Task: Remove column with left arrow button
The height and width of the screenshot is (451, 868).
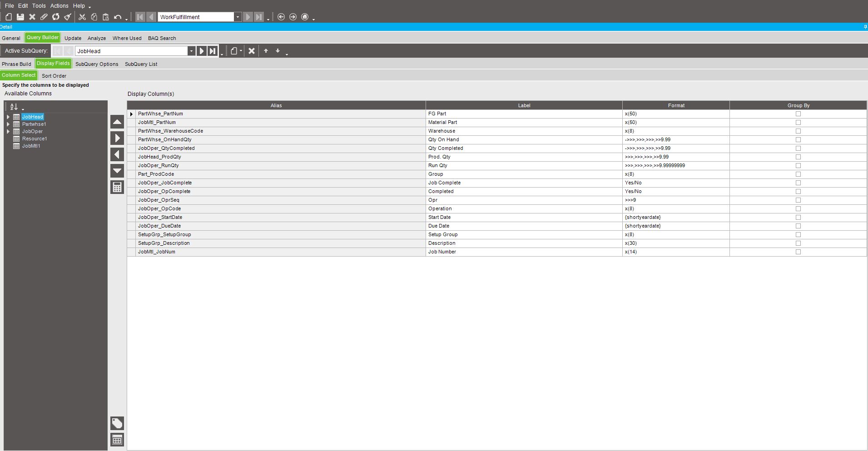Action: coord(117,154)
